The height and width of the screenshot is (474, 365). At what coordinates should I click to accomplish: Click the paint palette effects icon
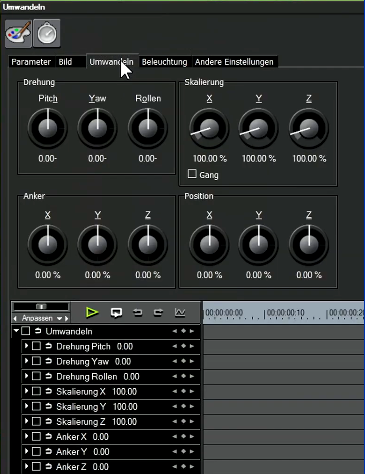(x=18, y=33)
